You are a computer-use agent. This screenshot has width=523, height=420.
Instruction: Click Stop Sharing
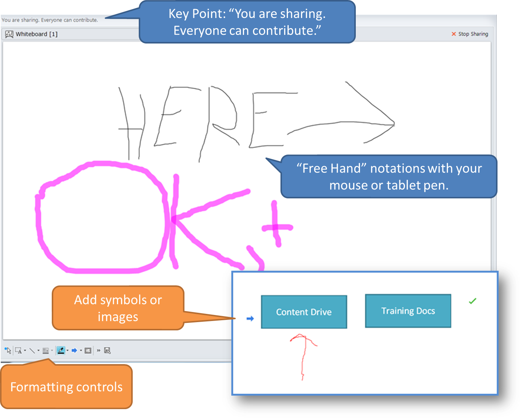click(473, 34)
